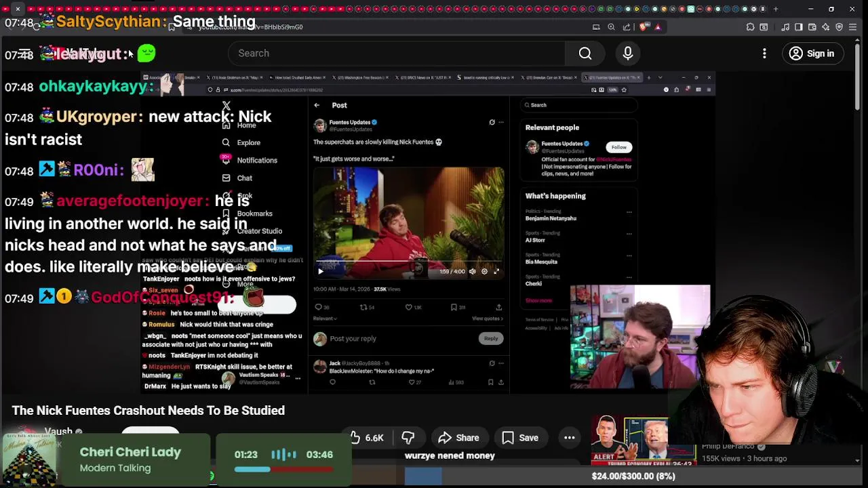Enter fullscreen on embedded X video
868x488 pixels.
click(496, 271)
